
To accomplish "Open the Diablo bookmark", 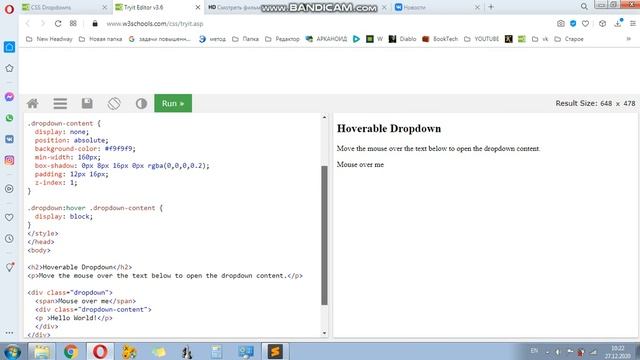I will [402, 39].
